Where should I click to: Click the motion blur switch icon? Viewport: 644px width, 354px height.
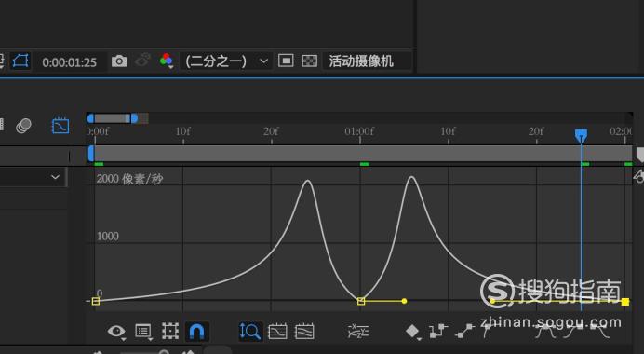pos(23,126)
